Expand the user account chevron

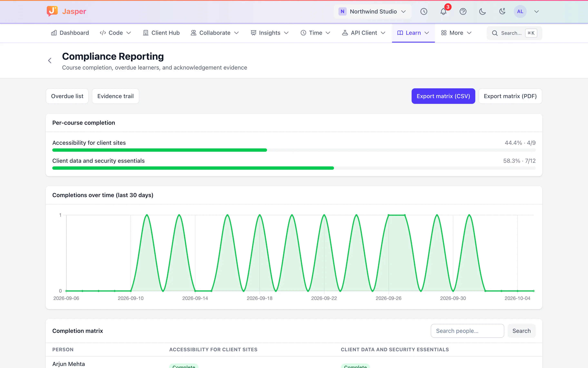(537, 11)
